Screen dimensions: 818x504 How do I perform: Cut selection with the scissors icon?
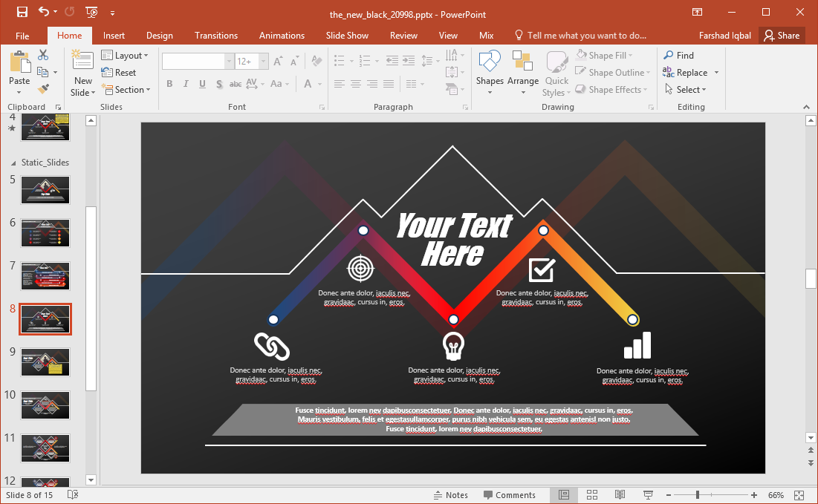pos(43,55)
